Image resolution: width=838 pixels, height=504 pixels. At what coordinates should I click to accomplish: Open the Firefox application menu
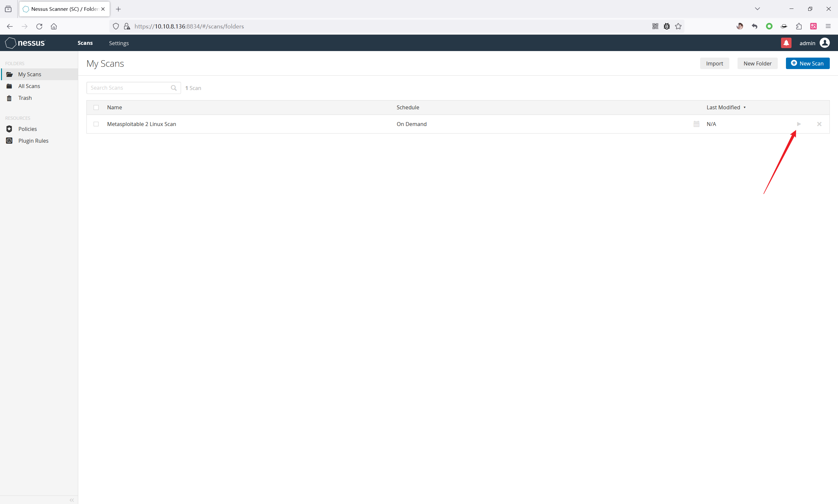[828, 26]
